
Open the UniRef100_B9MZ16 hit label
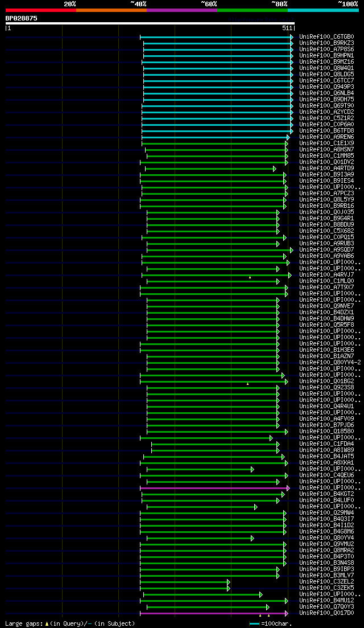point(326,61)
